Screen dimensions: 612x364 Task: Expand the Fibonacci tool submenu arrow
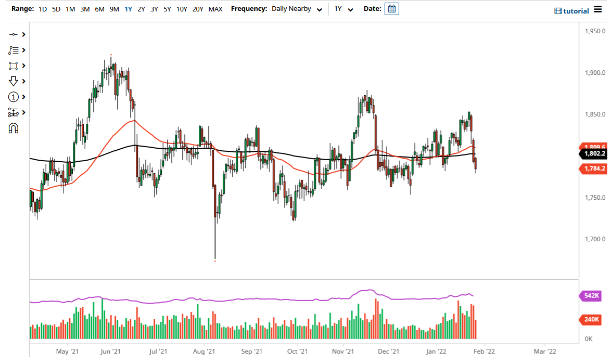click(x=24, y=112)
